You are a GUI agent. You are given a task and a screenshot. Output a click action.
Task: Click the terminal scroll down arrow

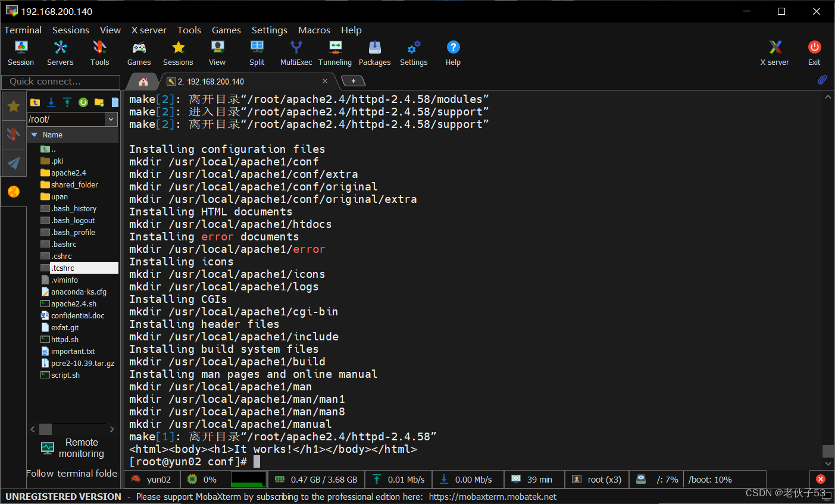[828, 464]
